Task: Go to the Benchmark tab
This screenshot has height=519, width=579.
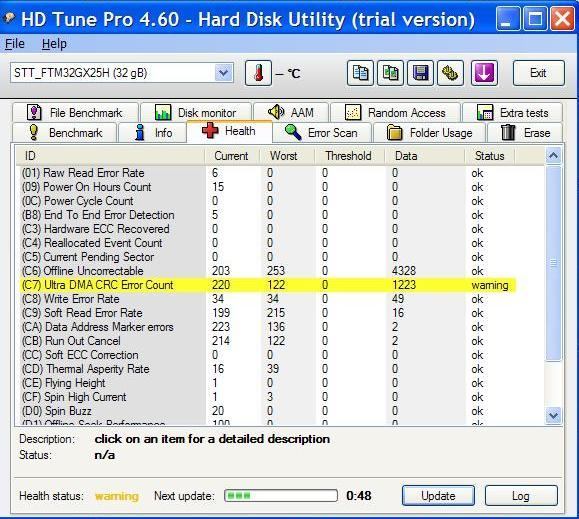Action: (x=65, y=133)
